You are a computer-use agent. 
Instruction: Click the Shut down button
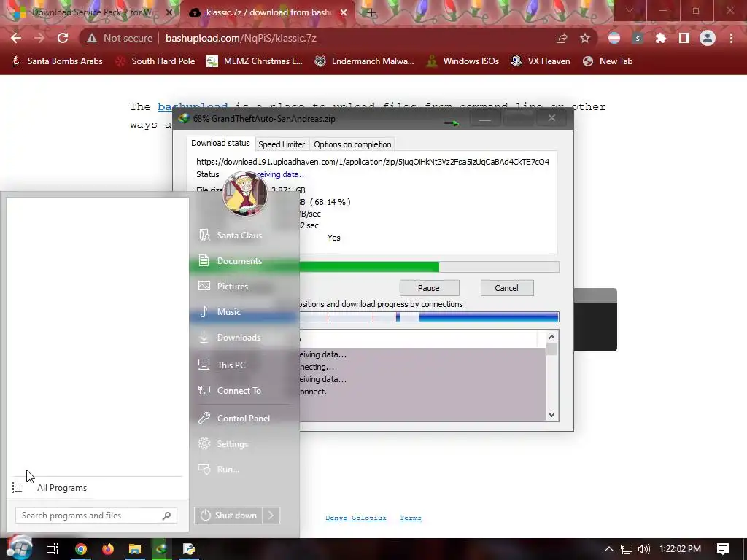pyautogui.click(x=228, y=516)
